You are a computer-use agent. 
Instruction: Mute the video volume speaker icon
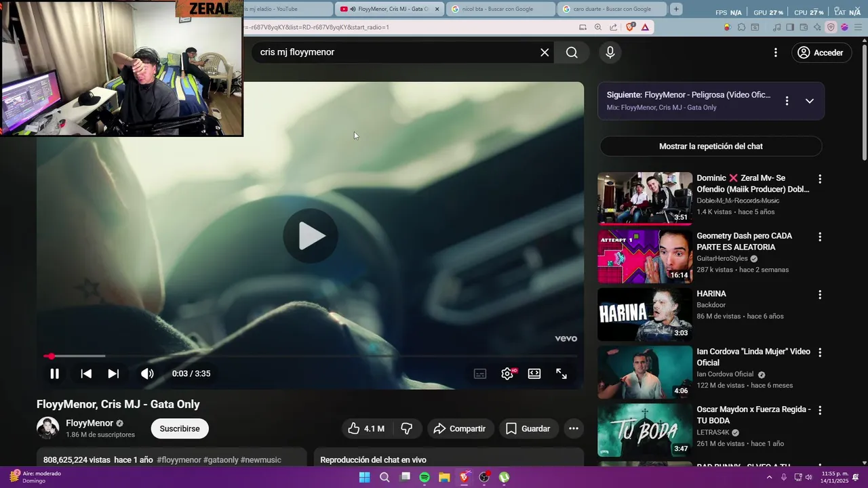pos(147,373)
